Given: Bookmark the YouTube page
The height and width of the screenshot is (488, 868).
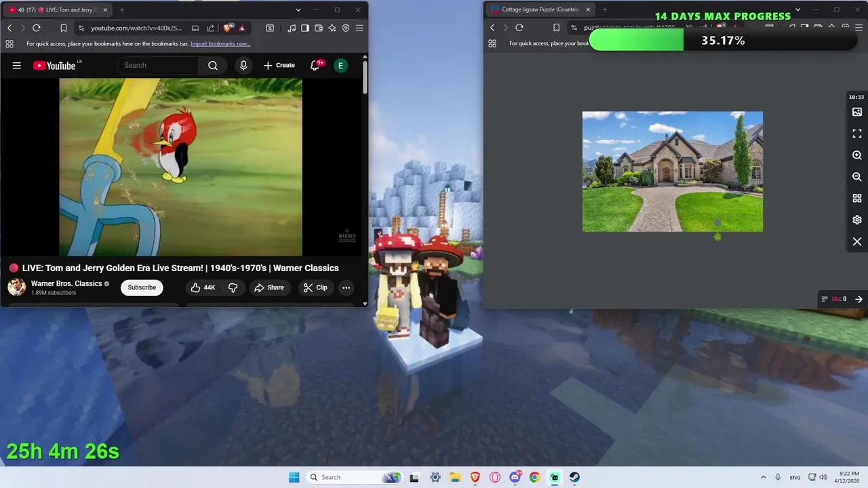Looking at the screenshot, I should point(64,28).
